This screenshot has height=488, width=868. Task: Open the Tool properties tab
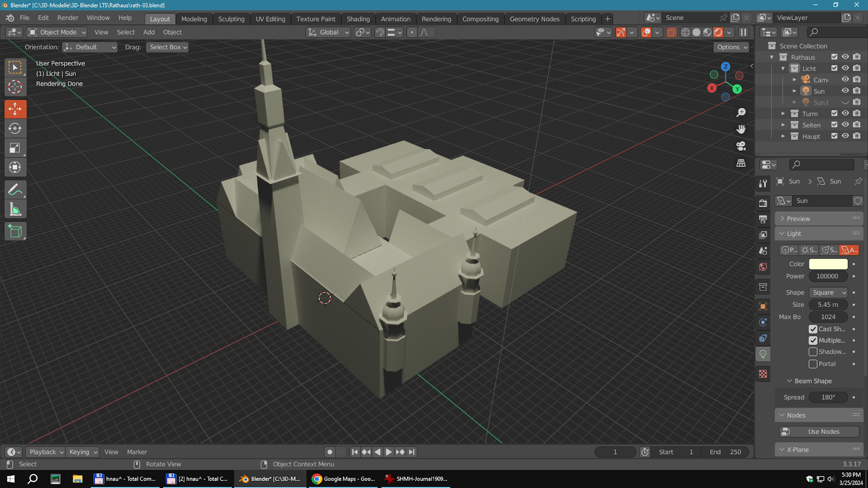pyautogui.click(x=763, y=184)
